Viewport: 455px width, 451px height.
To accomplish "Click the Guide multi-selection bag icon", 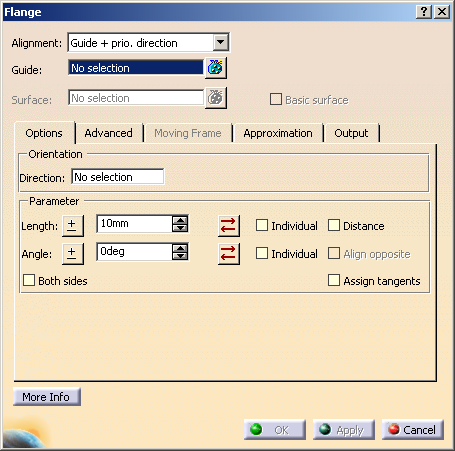I will [216, 68].
